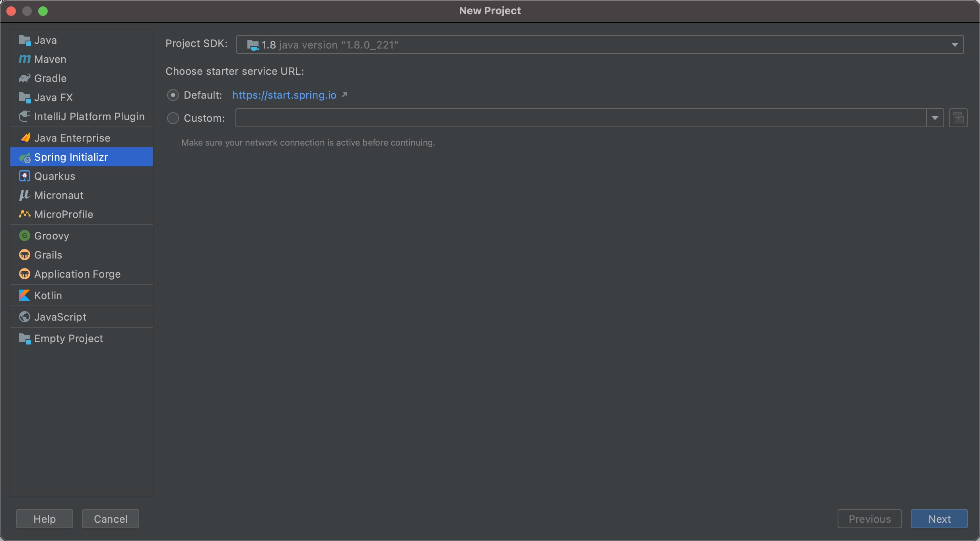The image size is (980, 541).
Task: Click into the Custom URL input field
Action: click(581, 118)
